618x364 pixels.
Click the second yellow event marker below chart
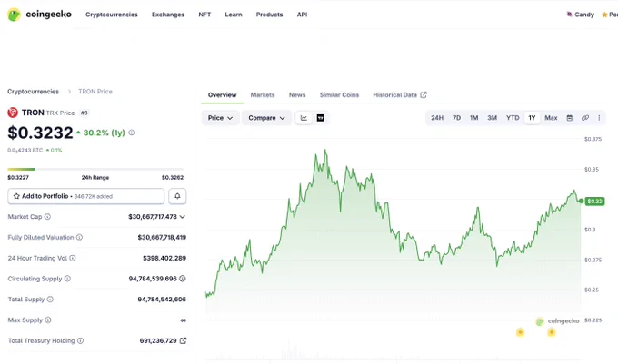[552, 332]
